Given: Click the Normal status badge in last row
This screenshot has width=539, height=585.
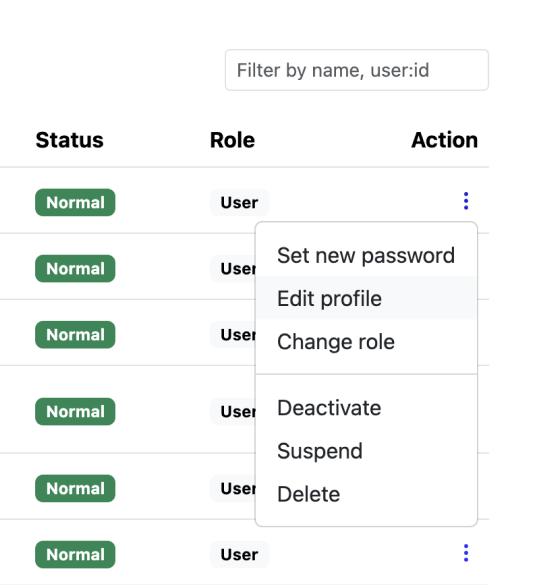Looking at the screenshot, I should pos(75,554).
